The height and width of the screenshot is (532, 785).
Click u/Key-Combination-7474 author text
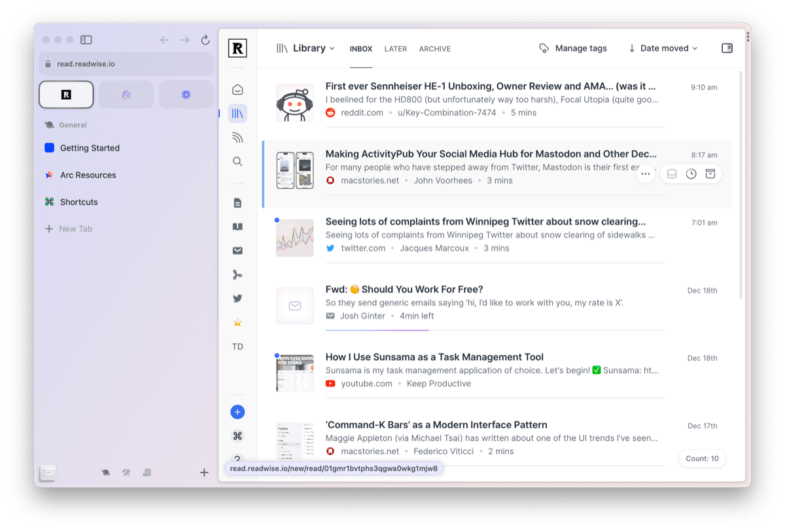(x=446, y=112)
